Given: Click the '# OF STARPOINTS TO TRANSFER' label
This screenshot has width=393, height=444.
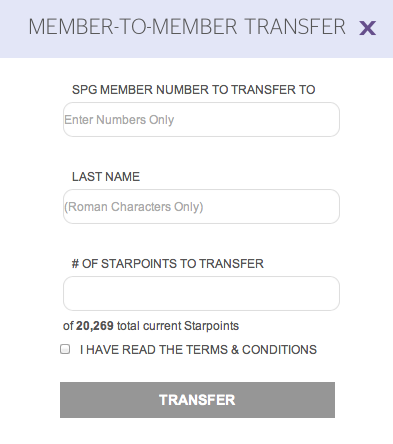Looking at the screenshot, I should tap(168, 264).
